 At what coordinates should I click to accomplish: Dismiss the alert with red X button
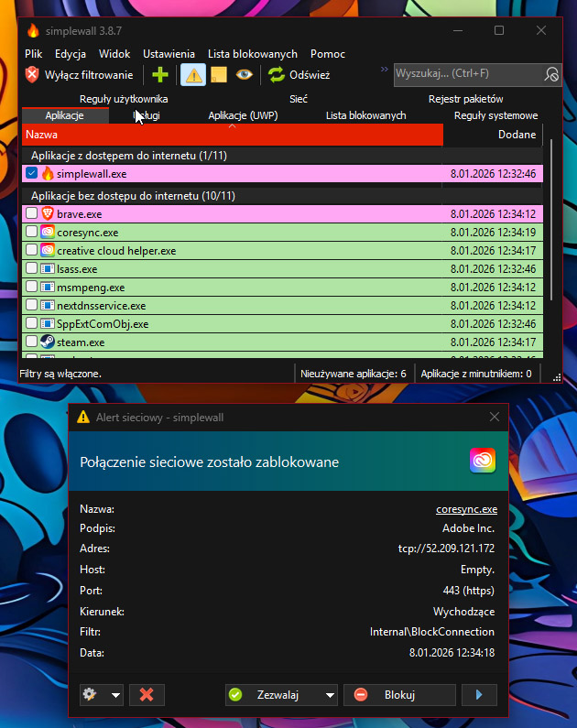[x=147, y=694]
